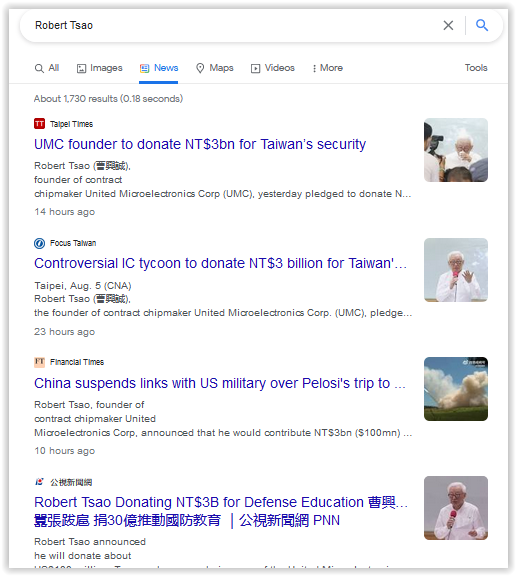Switch to the Maps tab

(215, 68)
